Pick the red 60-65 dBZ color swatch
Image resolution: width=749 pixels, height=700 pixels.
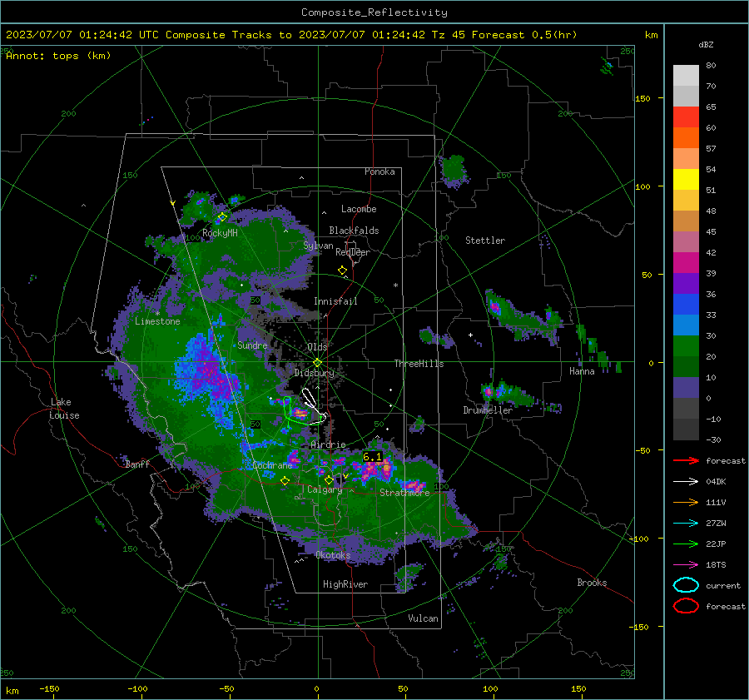[x=686, y=117]
